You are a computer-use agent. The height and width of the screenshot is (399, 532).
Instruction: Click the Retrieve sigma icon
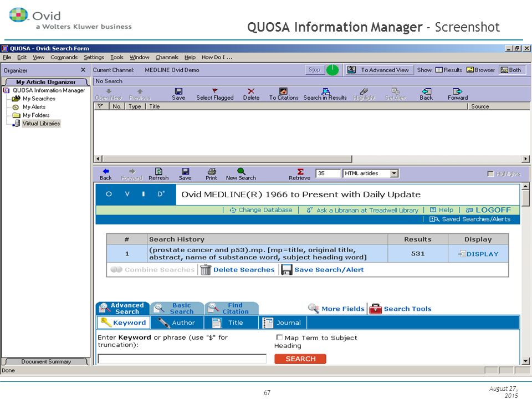point(300,172)
